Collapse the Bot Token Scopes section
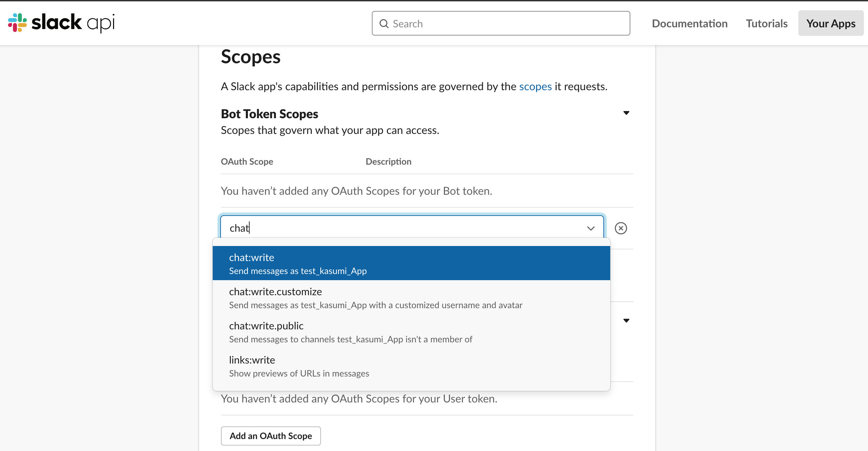Viewport: 868px width, 451px height. click(x=626, y=113)
